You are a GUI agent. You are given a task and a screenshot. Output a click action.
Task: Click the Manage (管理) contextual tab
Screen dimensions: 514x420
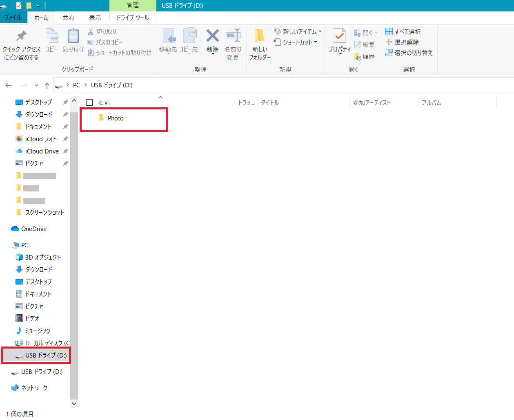coord(133,5)
